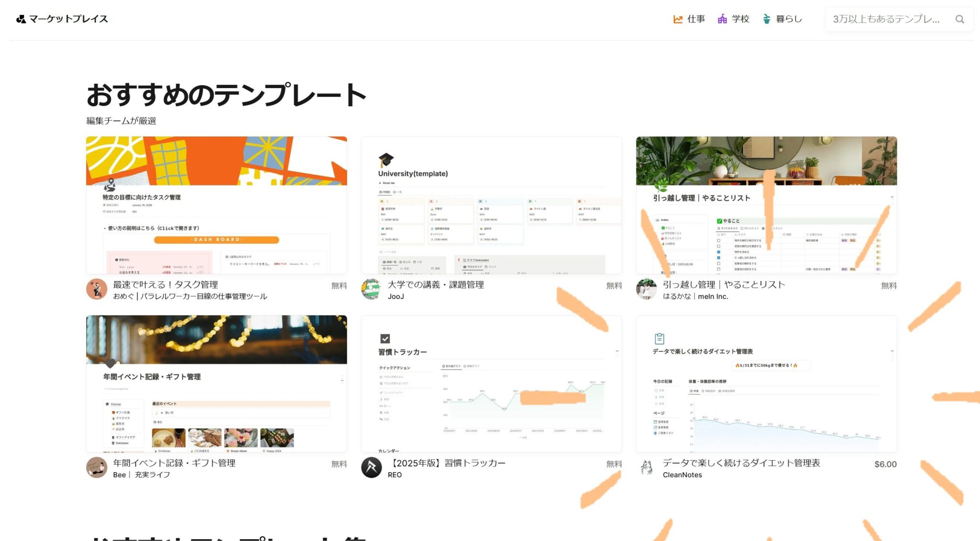Viewport: 980px width, 541px height.
Task: Click Bee creator avatar
Action: [96, 468]
